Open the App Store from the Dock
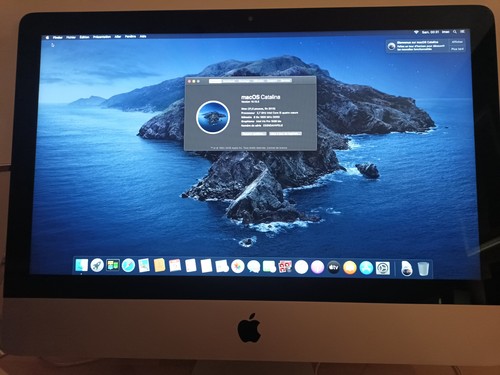This screenshot has height=375, width=500. pyautogui.click(x=366, y=268)
